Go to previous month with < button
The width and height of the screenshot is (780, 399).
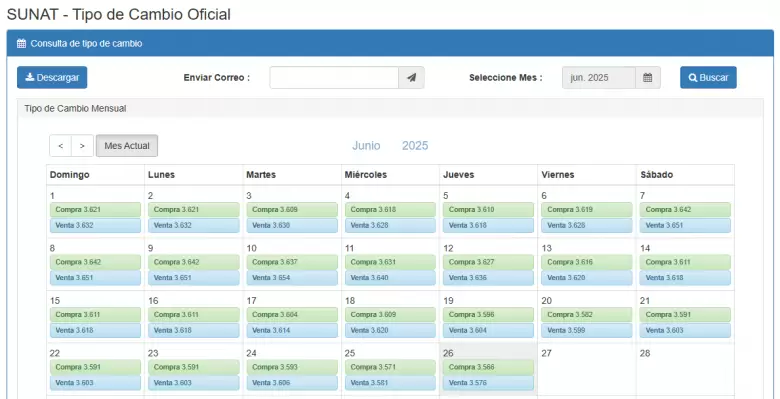coord(61,146)
